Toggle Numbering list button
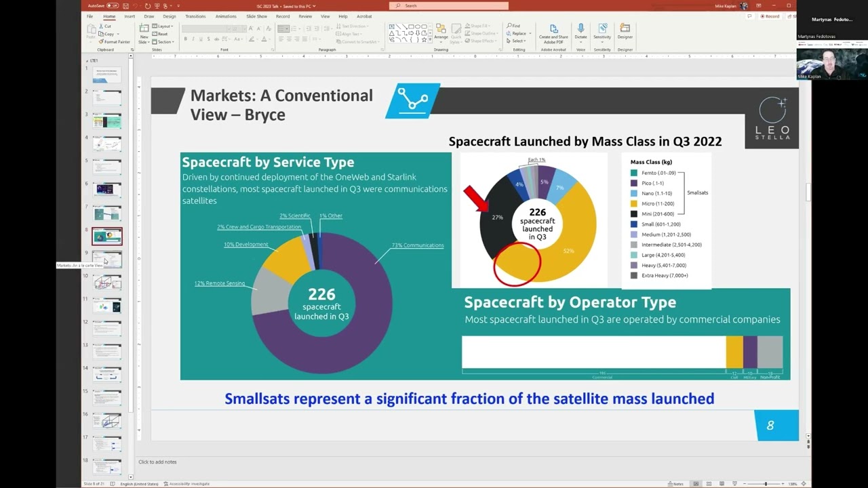 pos(294,28)
